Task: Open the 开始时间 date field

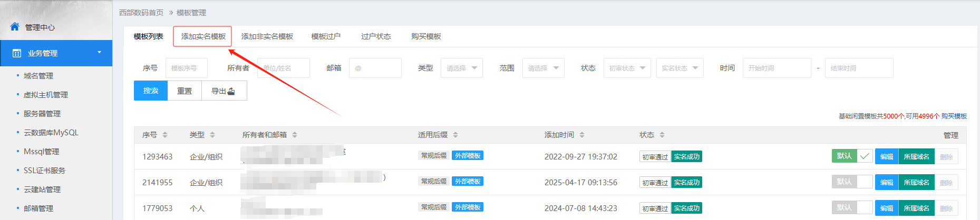Action: 777,68
